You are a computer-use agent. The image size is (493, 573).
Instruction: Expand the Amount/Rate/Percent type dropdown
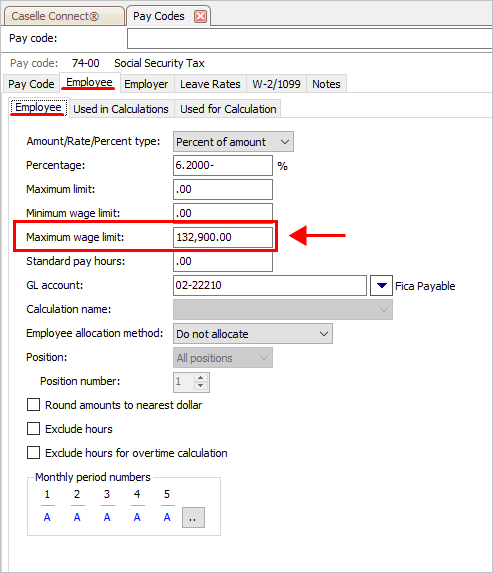point(233,142)
